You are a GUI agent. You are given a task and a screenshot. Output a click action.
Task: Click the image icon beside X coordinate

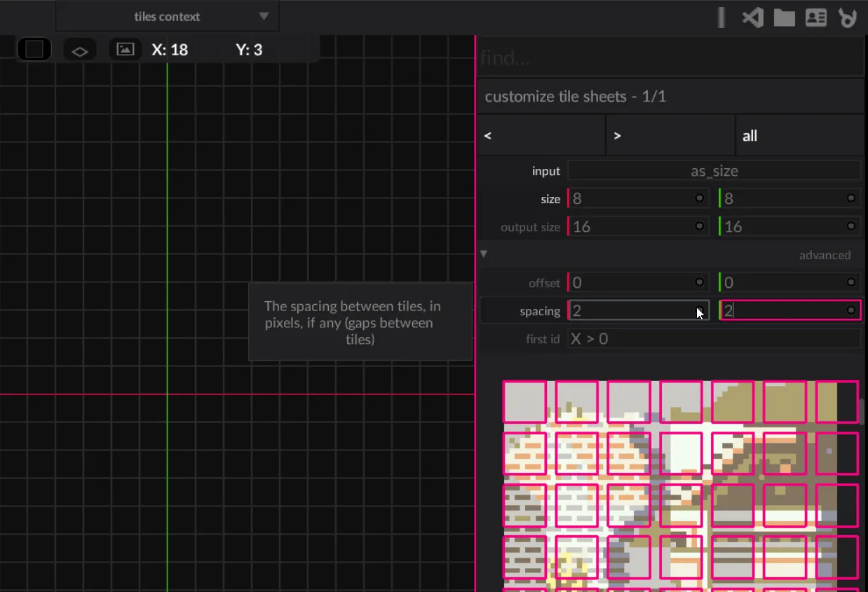tap(126, 50)
